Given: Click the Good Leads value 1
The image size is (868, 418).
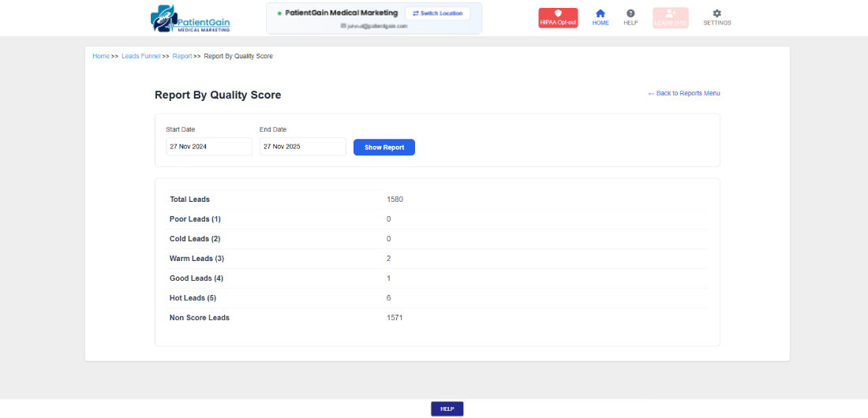Looking at the screenshot, I should pyautogui.click(x=388, y=278).
